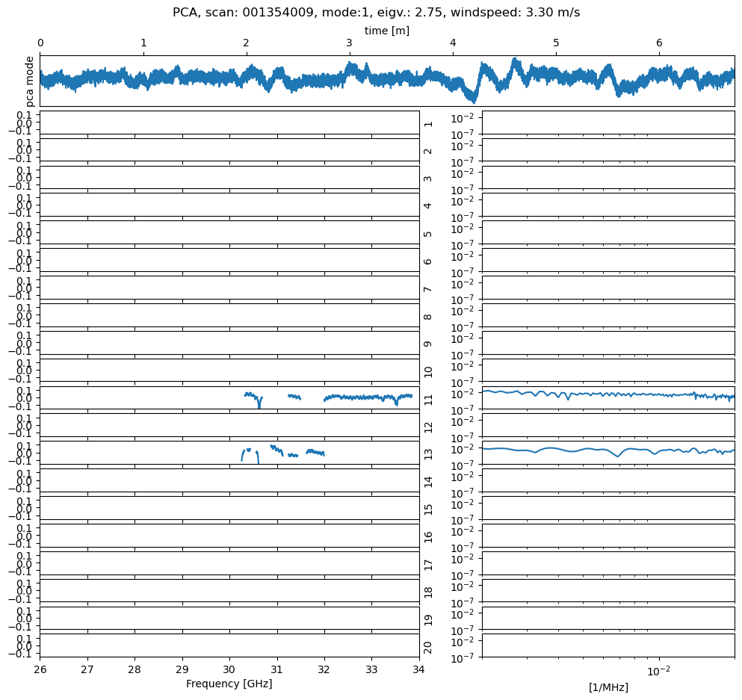Viewport: 742px width, 700px height.
Task: Click the row label "20" between panels
Action: [x=428, y=646]
